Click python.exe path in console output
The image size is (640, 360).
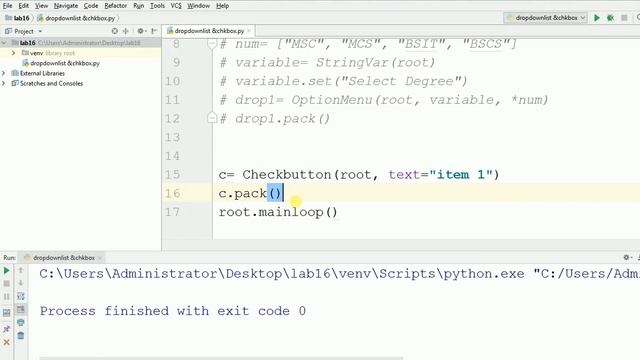[x=282, y=273]
